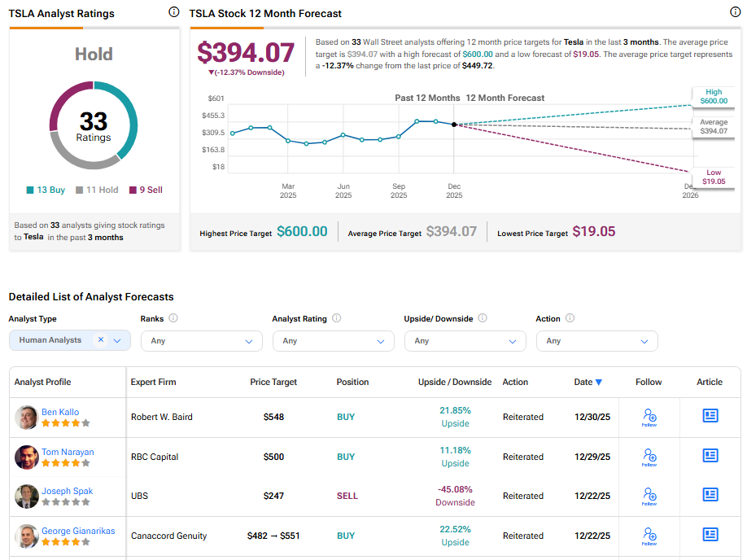Viewport: 747px width, 560px height.
Task: Remove the Human Analysts filter selection
Action: [101, 340]
